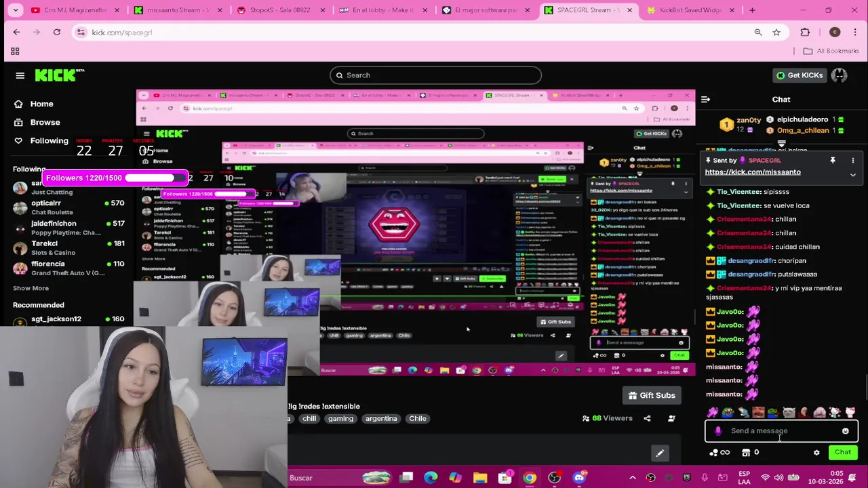The height and width of the screenshot is (488, 868).
Task: Click the channel points icon
Action: pos(713,453)
